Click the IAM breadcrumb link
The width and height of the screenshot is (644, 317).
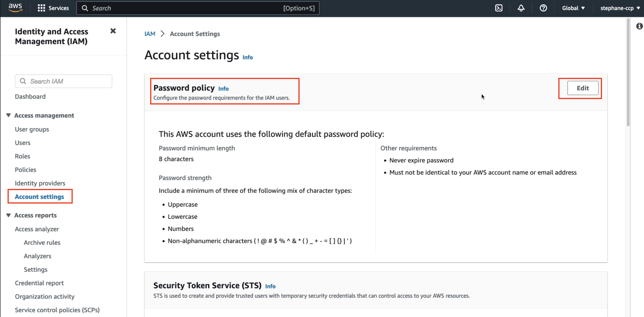(150, 34)
